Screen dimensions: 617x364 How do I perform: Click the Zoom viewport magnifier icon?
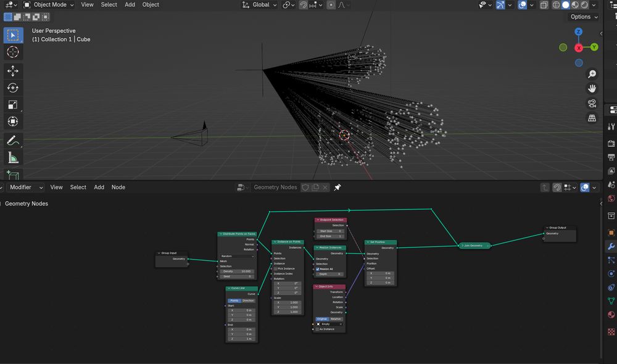pyautogui.click(x=592, y=74)
